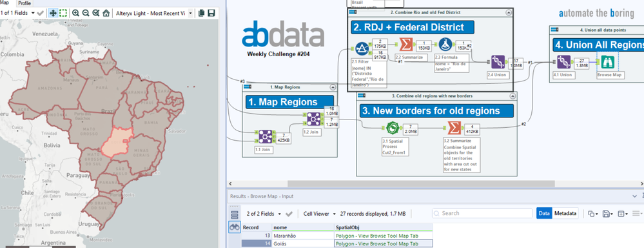Zoom out on the map

click(x=86, y=13)
